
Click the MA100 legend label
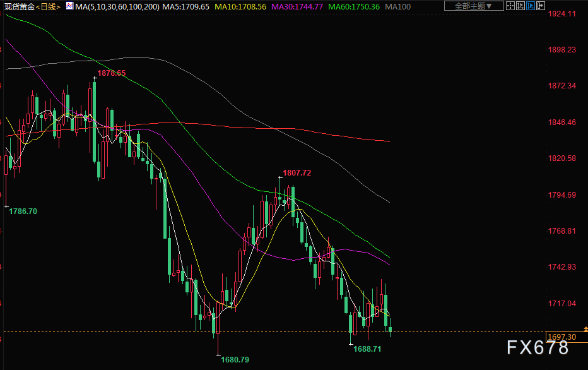pos(397,6)
